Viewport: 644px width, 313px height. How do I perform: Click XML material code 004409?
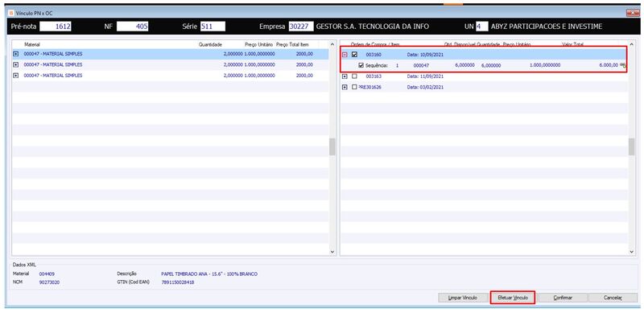click(x=47, y=274)
